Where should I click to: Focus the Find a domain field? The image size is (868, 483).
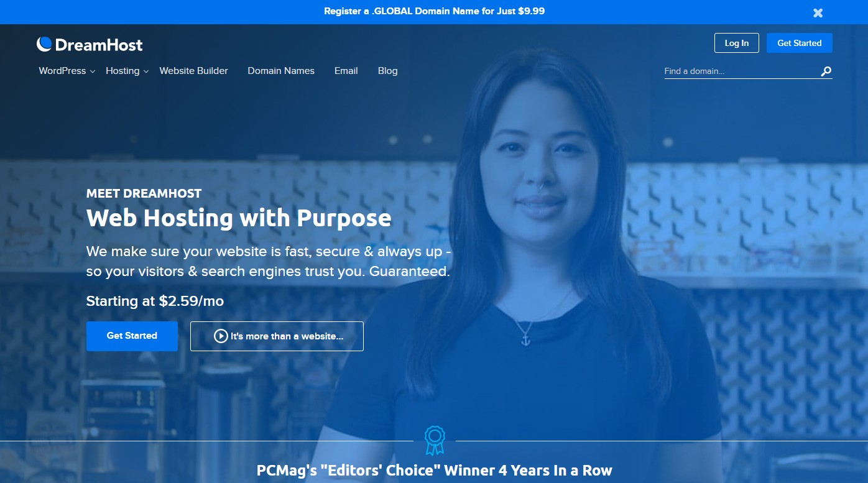[741, 71]
